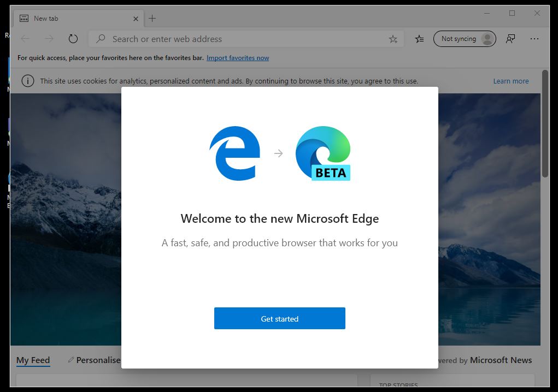Click the Get started button
The image size is (558, 392).
279,318
